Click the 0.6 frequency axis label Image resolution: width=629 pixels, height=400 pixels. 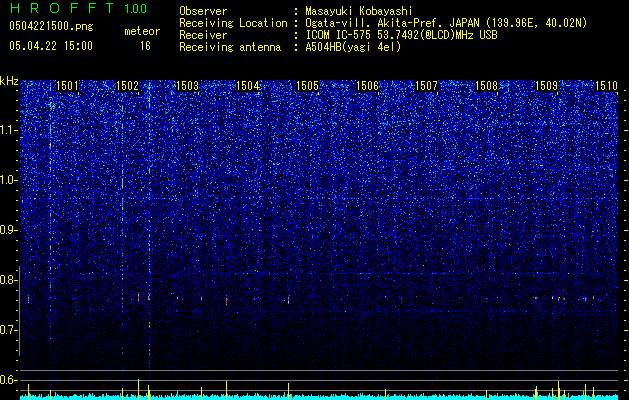click(9, 380)
